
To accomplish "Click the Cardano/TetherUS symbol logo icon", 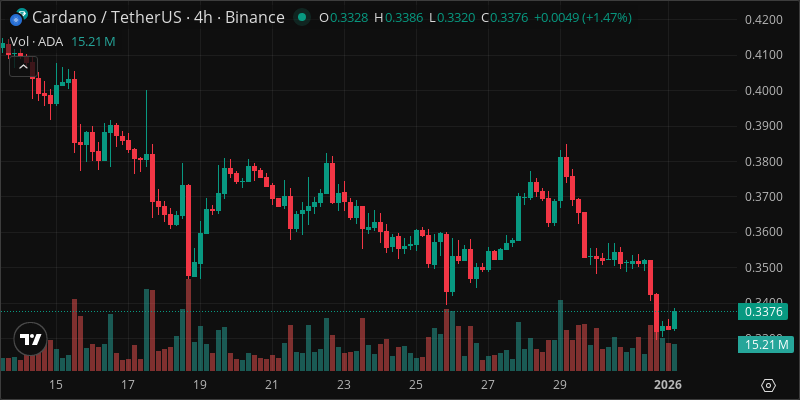I will tap(19, 17).
